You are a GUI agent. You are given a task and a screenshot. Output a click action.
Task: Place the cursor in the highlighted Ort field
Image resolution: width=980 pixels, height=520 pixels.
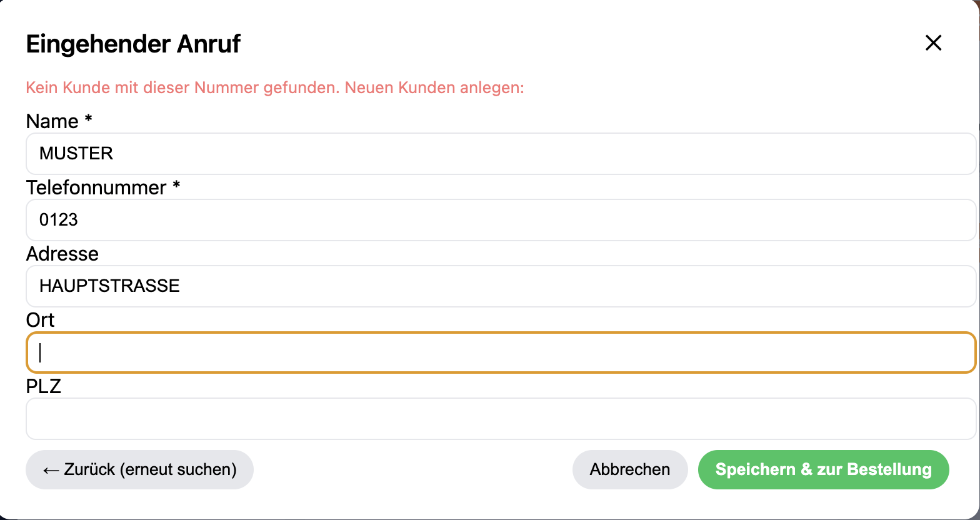(x=437, y=352)
